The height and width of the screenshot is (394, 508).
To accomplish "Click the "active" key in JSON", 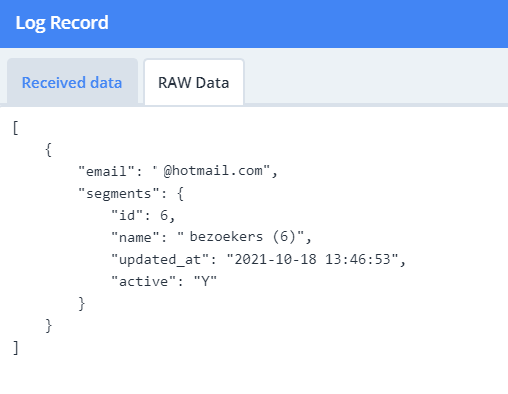I will click(144, 282).
